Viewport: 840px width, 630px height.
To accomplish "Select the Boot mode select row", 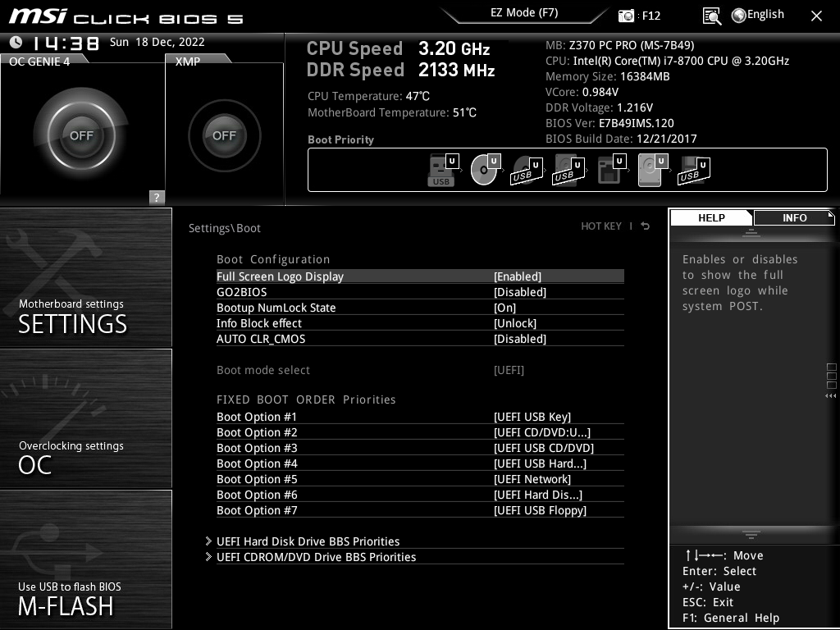I will pos(420,370).
